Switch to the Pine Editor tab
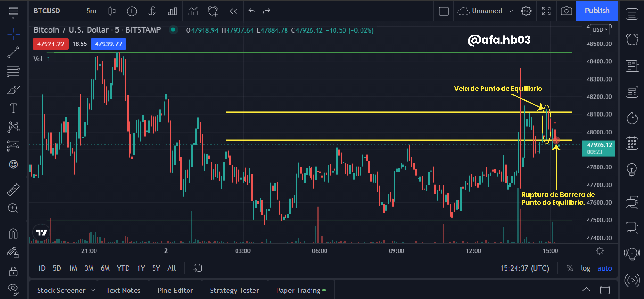Image resolution: width=644 pixels, height=299 pixels. pos(175,290)
